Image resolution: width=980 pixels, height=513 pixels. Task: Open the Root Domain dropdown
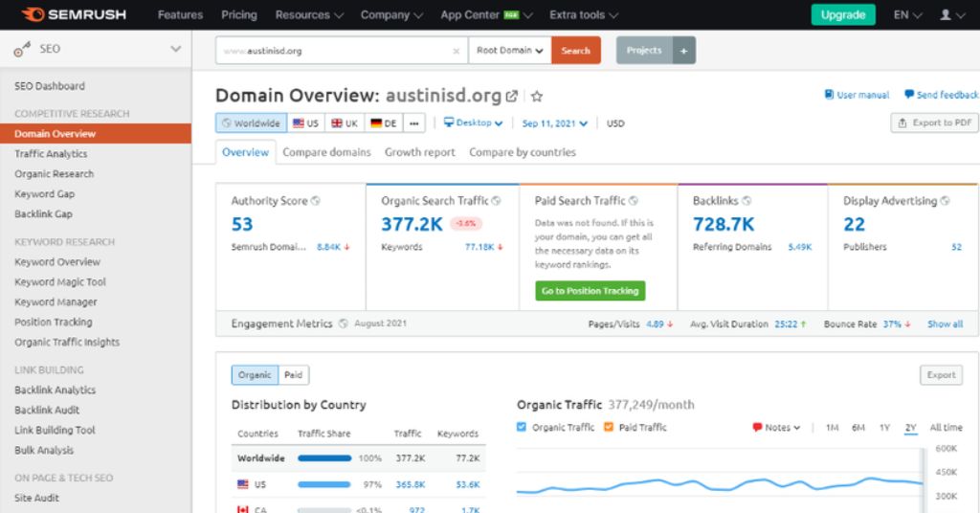[x=509, y=51]
